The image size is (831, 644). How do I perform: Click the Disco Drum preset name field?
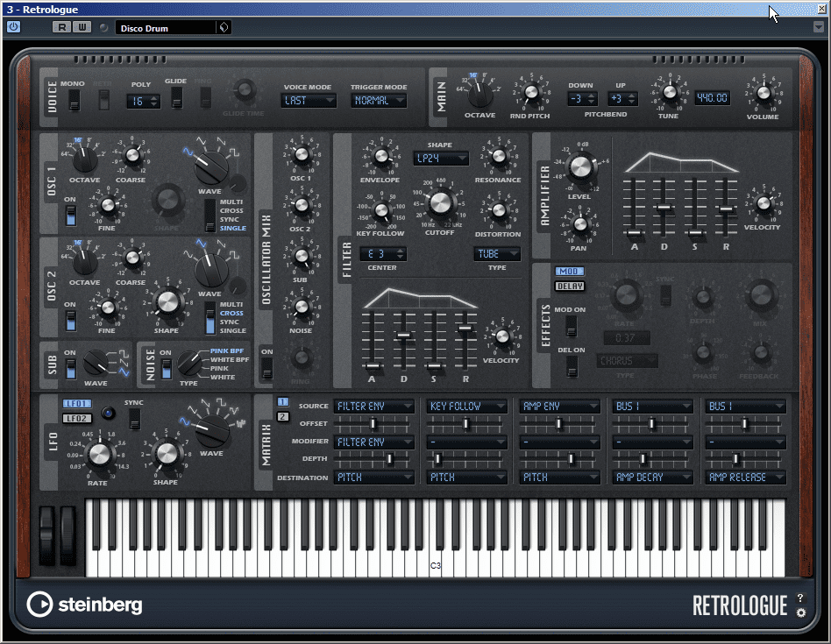pos(166,28)
